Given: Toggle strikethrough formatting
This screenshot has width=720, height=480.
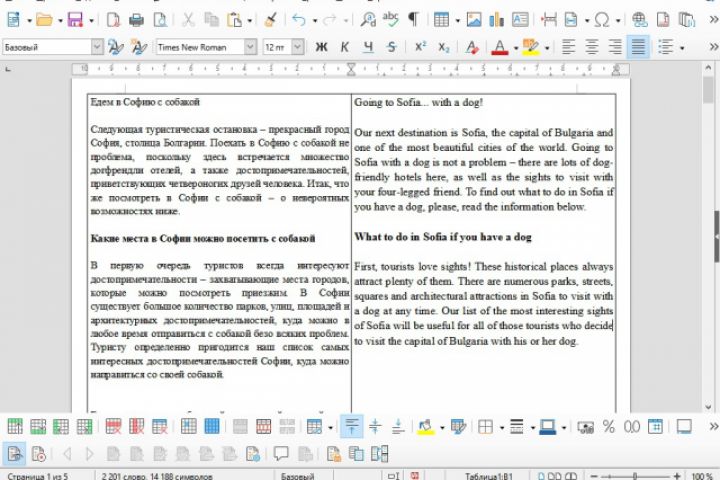Looking at the screenshot, I should tap(391, 47).
